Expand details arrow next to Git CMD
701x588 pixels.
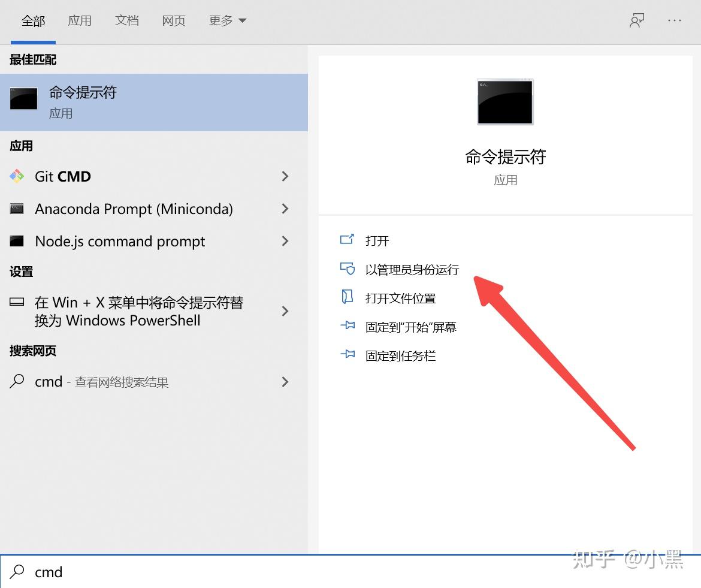285,176
